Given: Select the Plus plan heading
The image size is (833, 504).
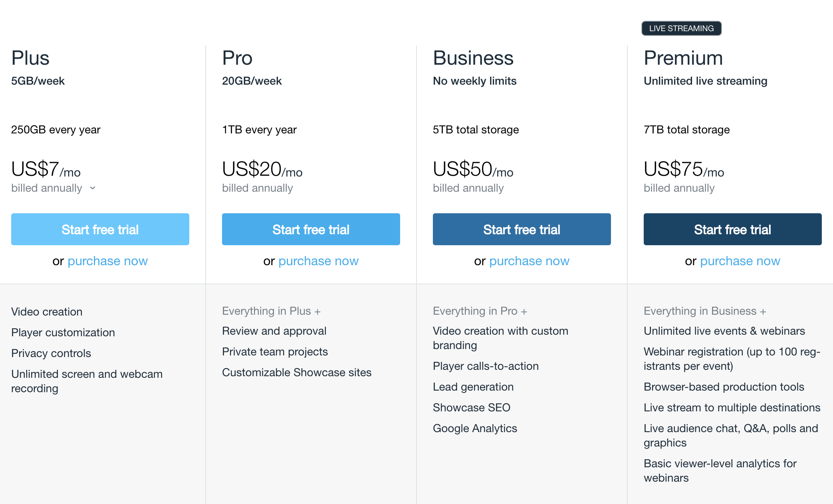Looking at the screenshot, I should tap(30, 58).
